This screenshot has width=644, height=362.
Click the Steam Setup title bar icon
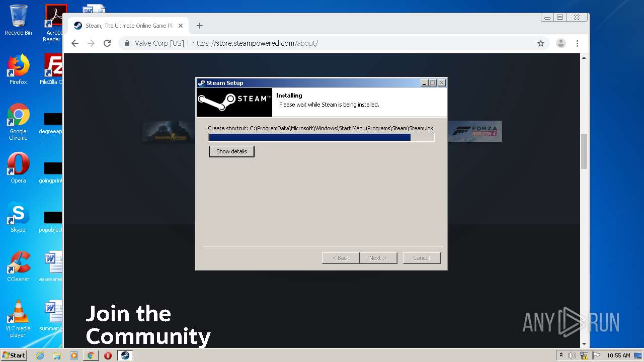point(201,83)
